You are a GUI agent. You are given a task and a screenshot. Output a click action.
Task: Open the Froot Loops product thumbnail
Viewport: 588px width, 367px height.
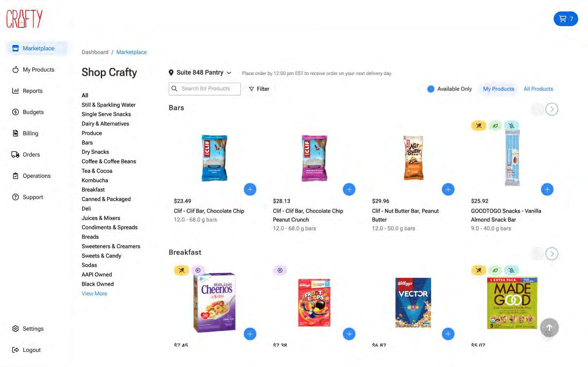point(314,302)
